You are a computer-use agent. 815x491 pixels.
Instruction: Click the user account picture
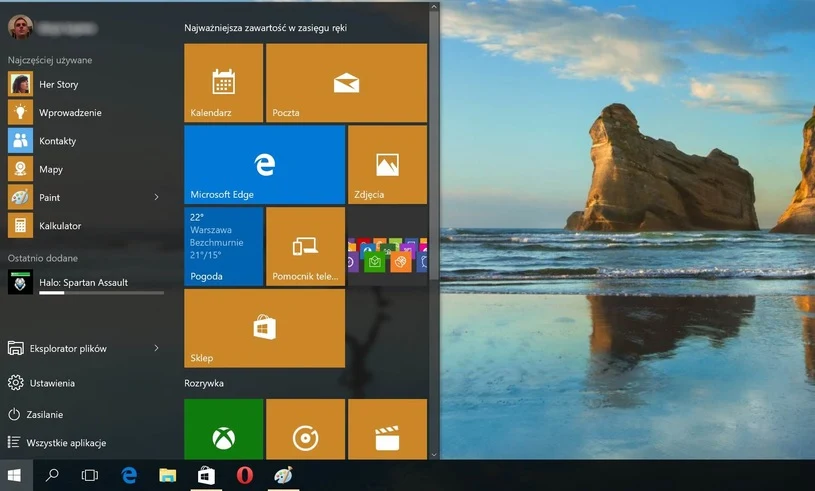[20, 28]
